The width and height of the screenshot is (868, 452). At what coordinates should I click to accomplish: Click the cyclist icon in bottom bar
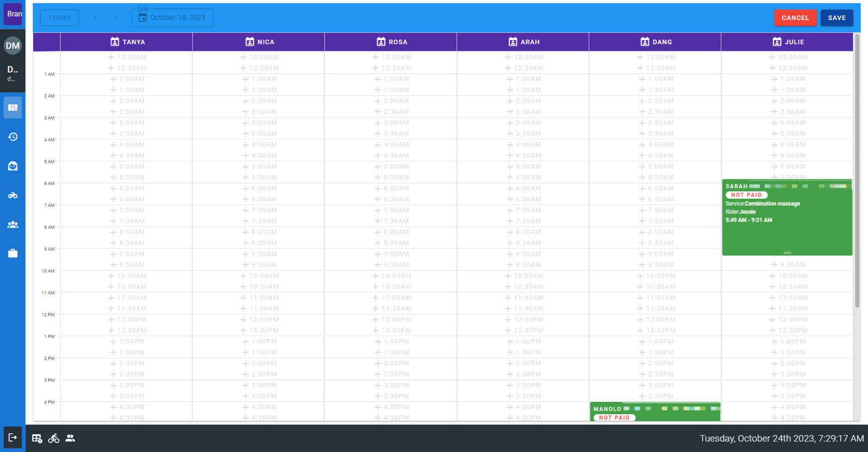pos(54,438)
